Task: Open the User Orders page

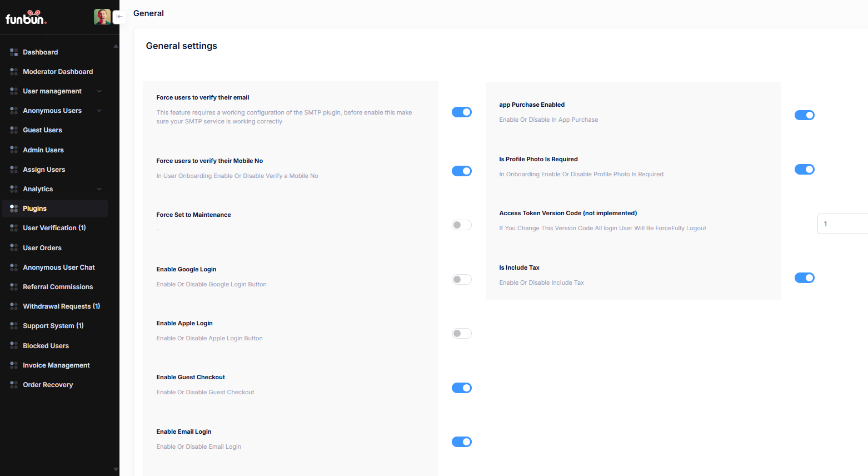Action: click(42, 248)
